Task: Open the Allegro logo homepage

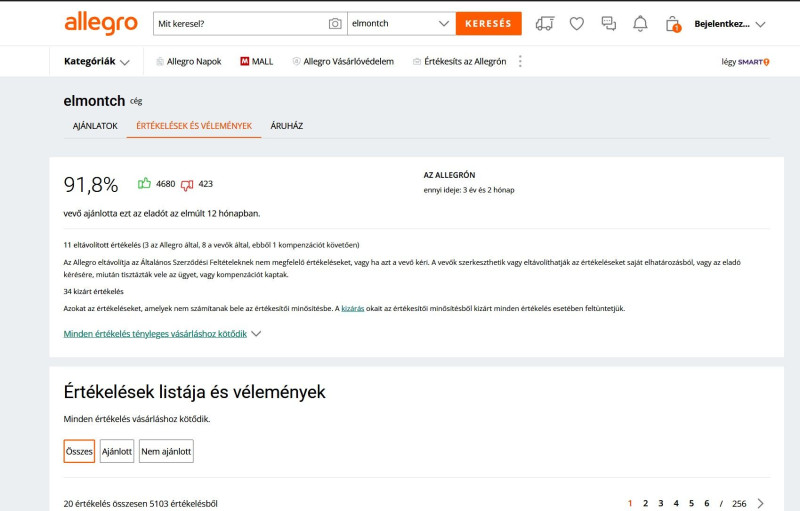Action: coord(101,23)
